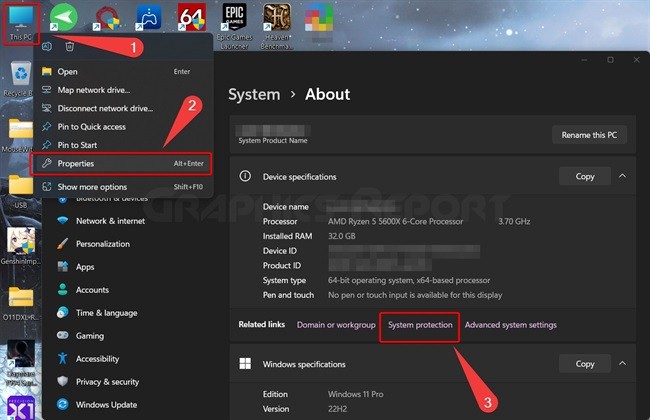
Task: Choose Pin to Quick access
Action: [123, 126]
